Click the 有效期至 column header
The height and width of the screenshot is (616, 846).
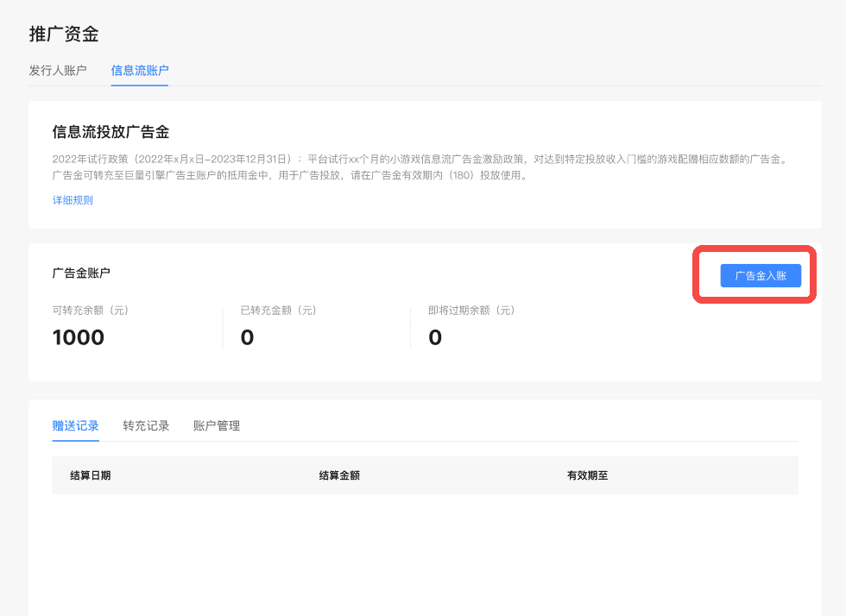pyautogui.click(x=587, y=475)
